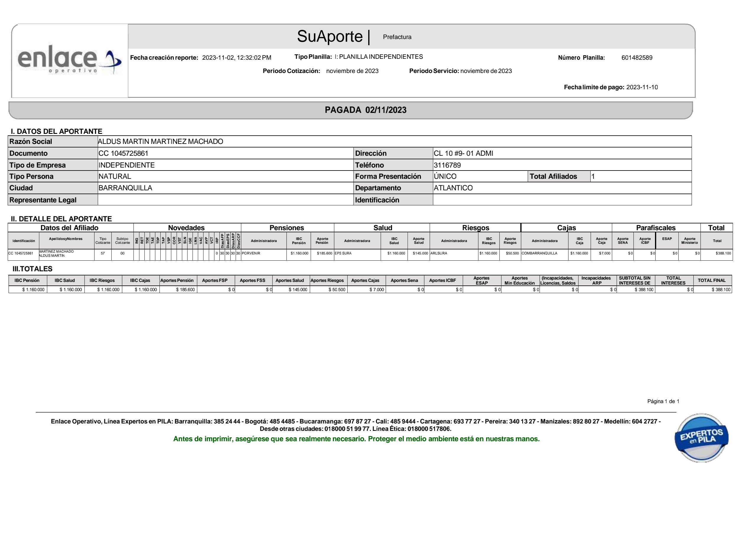Click the Aportes Pensión total $ 185.600

pyautogui.click(x=185, y=290)
